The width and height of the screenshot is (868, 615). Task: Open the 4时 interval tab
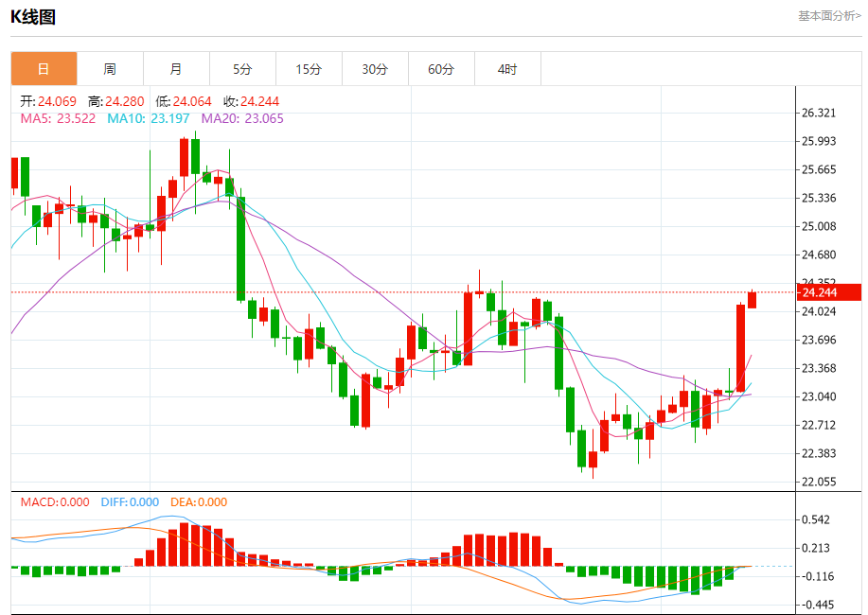coord(507,69)
